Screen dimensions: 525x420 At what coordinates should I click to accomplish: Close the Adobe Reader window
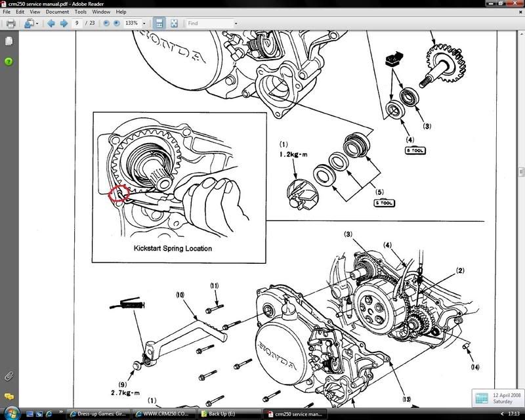pos(516,3)
